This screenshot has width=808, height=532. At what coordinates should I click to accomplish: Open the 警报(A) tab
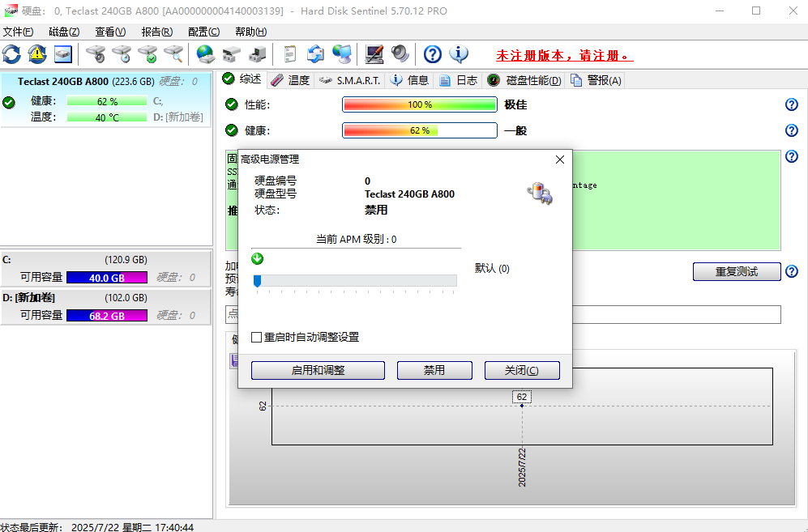tap(596, 80)
